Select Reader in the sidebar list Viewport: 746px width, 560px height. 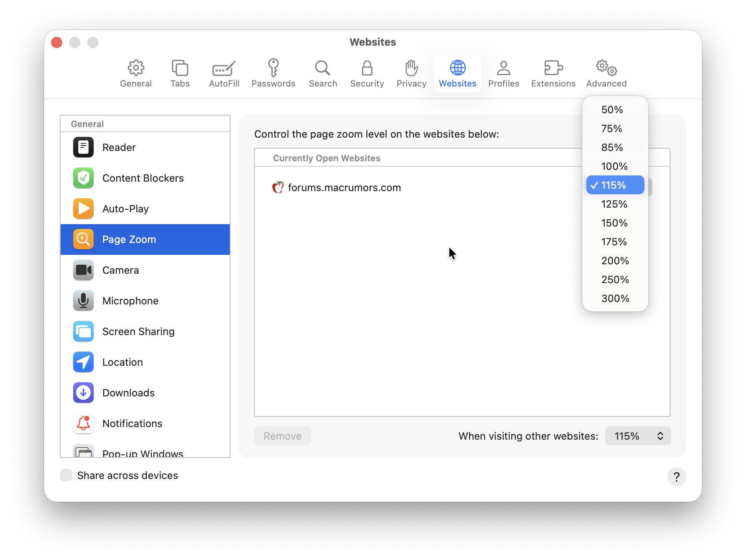[145, 147]
